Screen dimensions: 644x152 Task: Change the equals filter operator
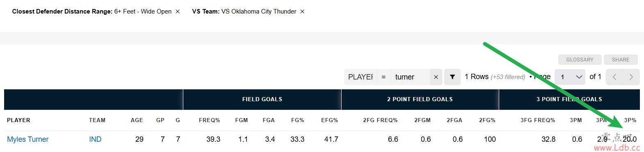click(384, 77)
